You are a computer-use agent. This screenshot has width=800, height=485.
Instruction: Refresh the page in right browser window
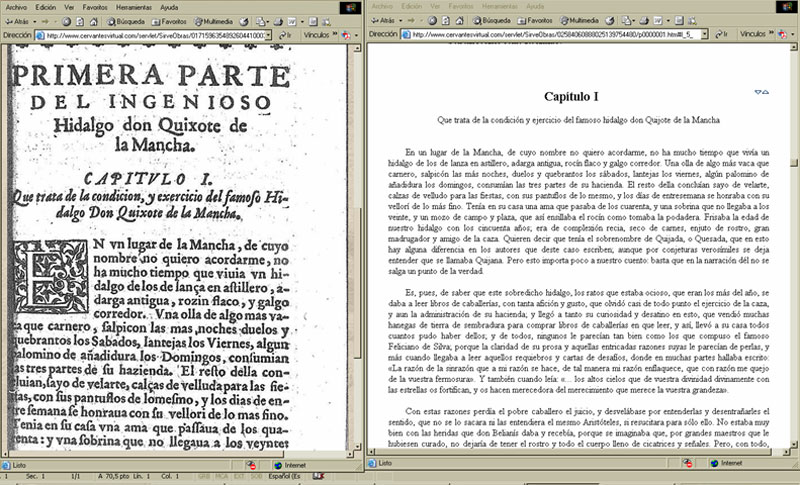click(x=446, y=21)
